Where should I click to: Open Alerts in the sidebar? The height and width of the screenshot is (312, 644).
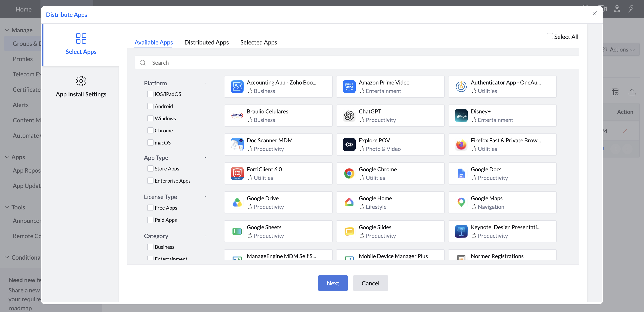tap(20, 105)
